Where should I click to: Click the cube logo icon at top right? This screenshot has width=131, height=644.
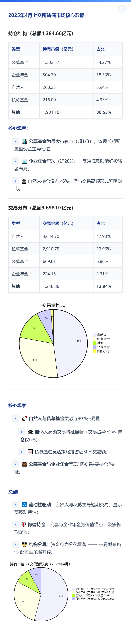coord(122,9)
